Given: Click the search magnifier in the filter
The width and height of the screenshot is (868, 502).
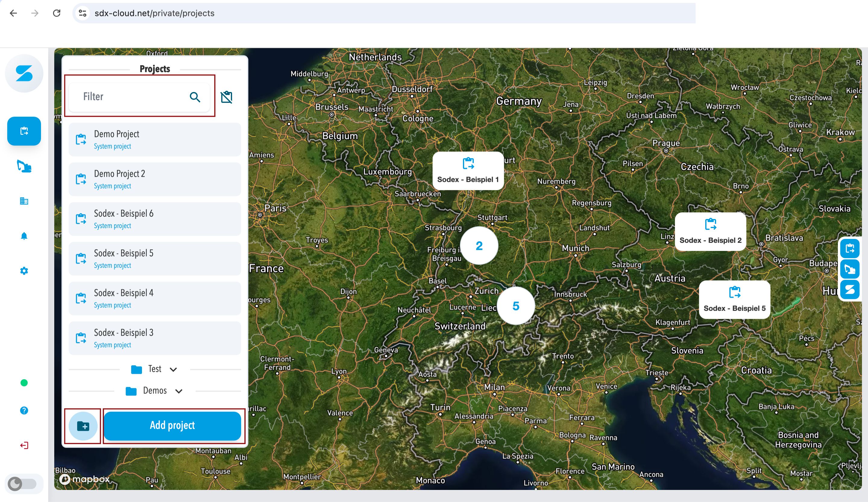Looking at the screenshot, I should pos(195,97).
